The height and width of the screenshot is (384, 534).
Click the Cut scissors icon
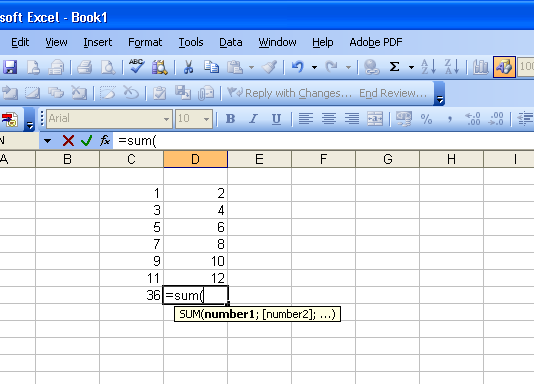point(188,67)
